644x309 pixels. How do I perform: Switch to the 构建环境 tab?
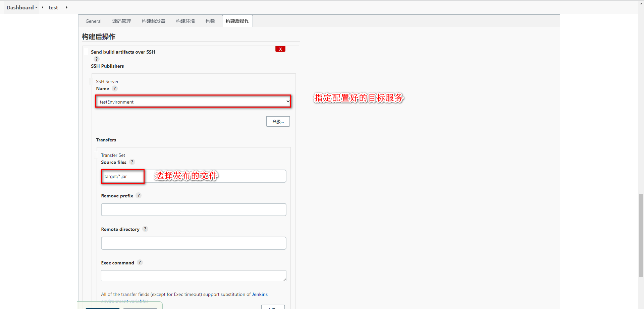(185, 21)
